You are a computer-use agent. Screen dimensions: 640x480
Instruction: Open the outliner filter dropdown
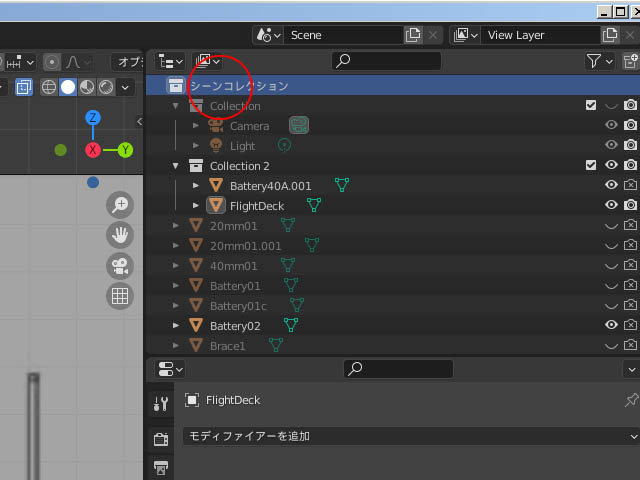(x=599, y=62)
